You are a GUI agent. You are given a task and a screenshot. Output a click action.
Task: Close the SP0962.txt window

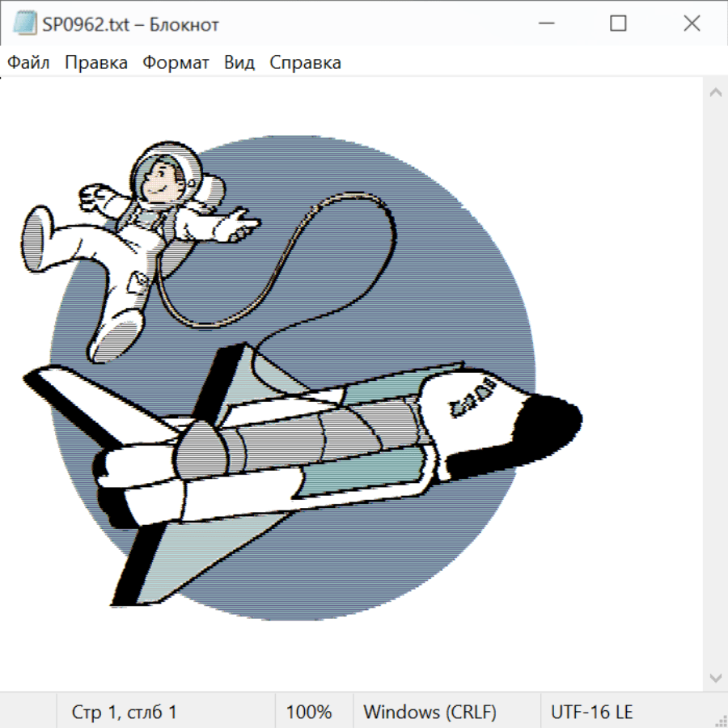click(x=692, y=24)
